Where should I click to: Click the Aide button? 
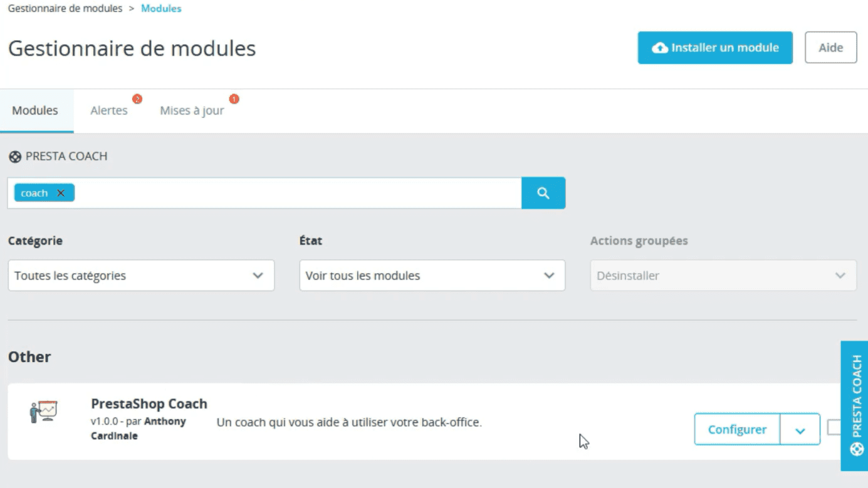tap(830, 48)
